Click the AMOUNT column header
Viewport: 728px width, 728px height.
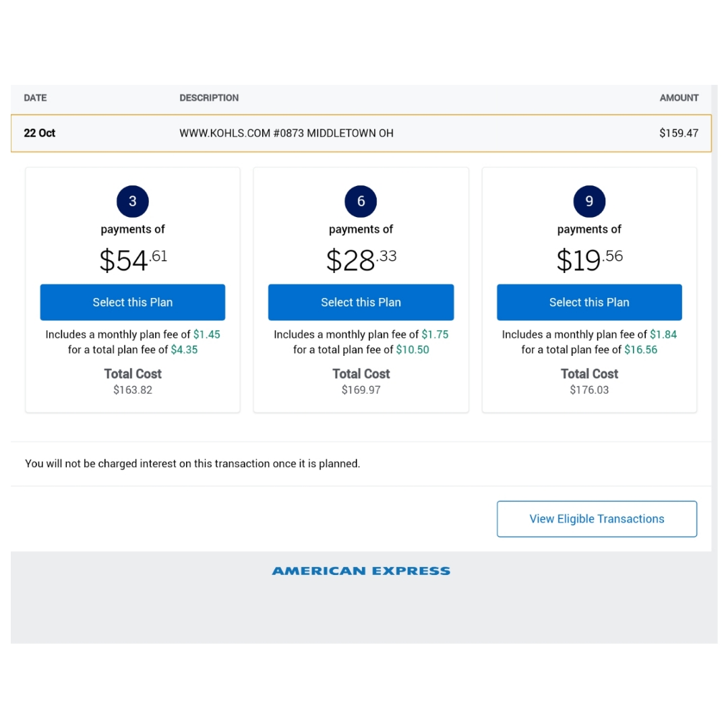pyautogui.click(x=679, y=98)
